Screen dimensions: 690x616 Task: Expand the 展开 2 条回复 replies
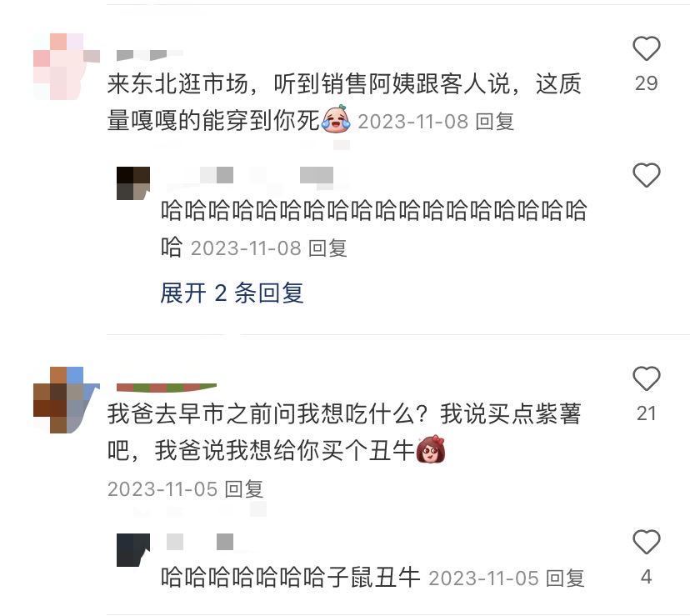(232, 293)
